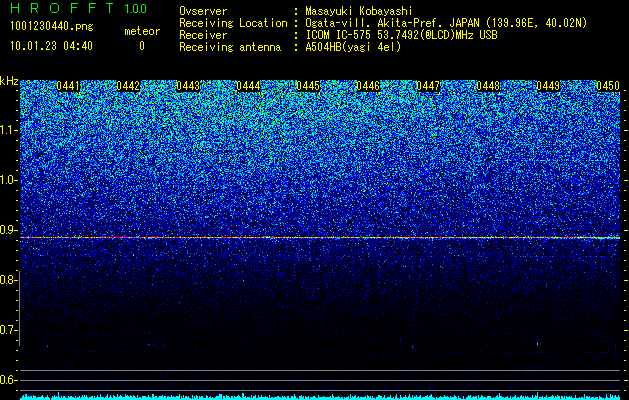Select the filename 1001230440.png

pyautogui.click(x=52, y=26)
